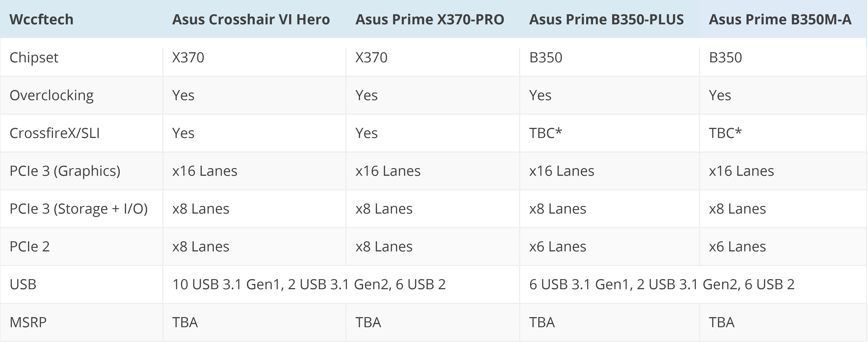Click the CrossfireX/SLI row label
The width and height of the screenshot is (868, 342).
click(55, 133)
